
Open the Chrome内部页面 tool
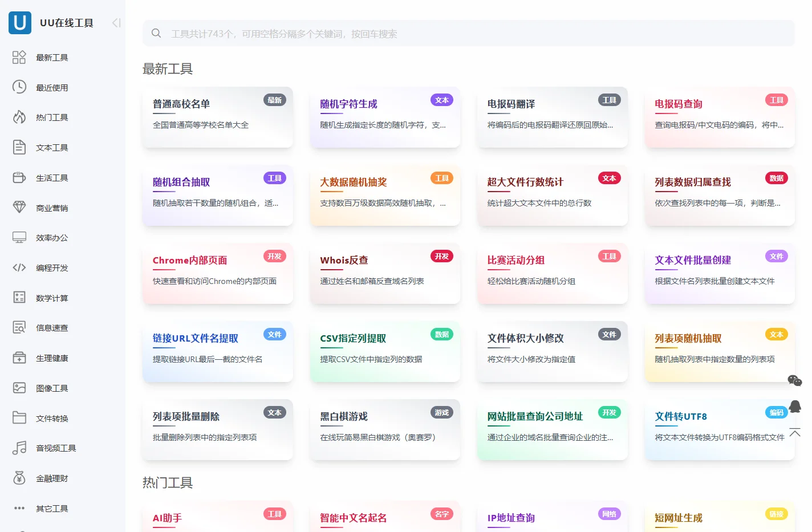coord(218,273)
